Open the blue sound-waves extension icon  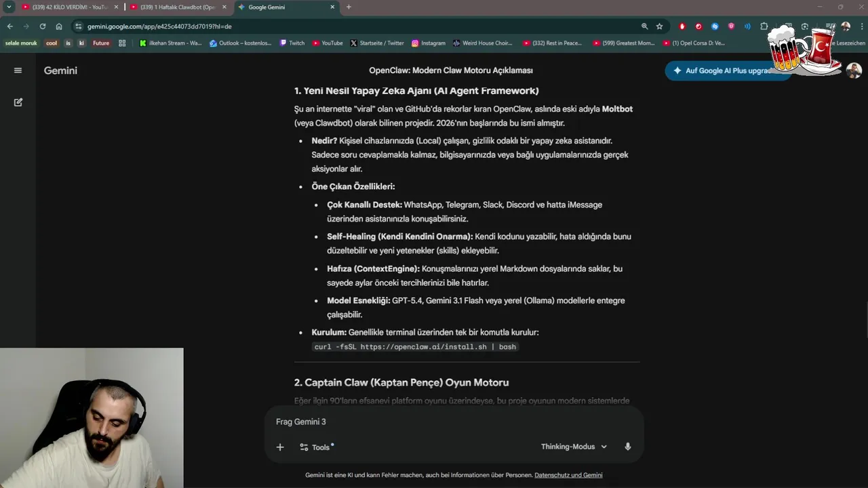747,26
